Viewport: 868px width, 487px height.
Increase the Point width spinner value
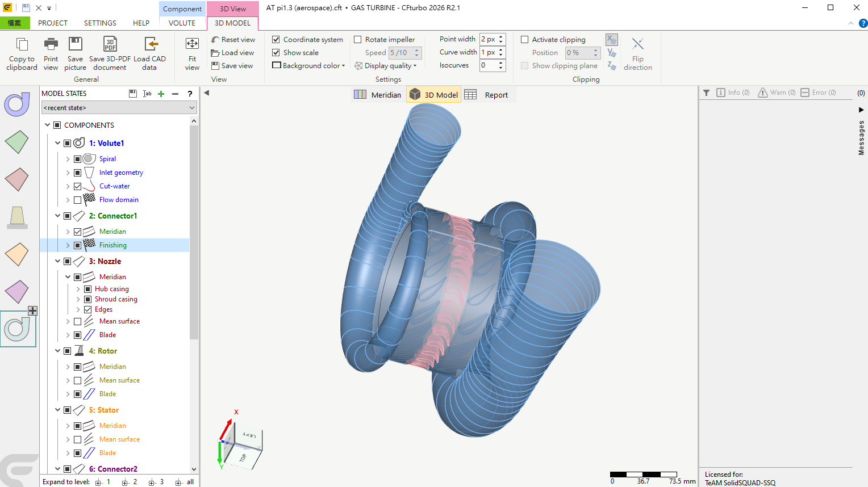click(501, 37)
